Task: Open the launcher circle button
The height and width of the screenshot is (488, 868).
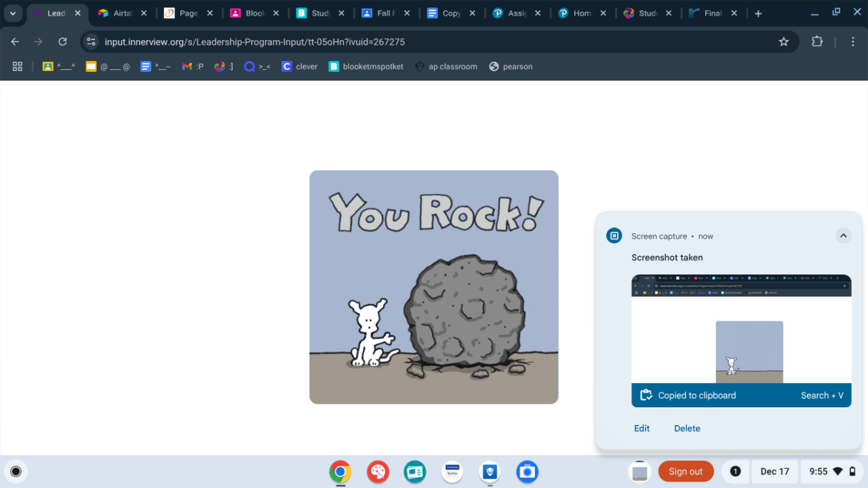Action: tap(16, 472)
